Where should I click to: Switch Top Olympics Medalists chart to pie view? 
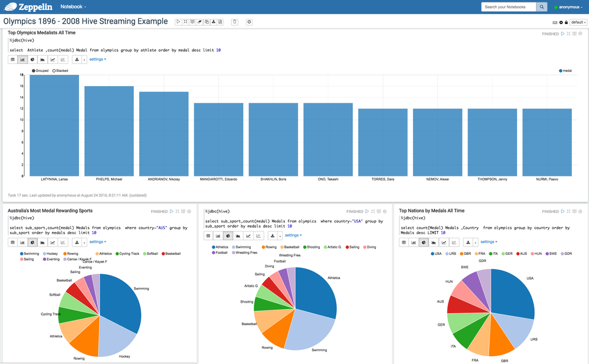pyautogui.click(x=32, y=60)
